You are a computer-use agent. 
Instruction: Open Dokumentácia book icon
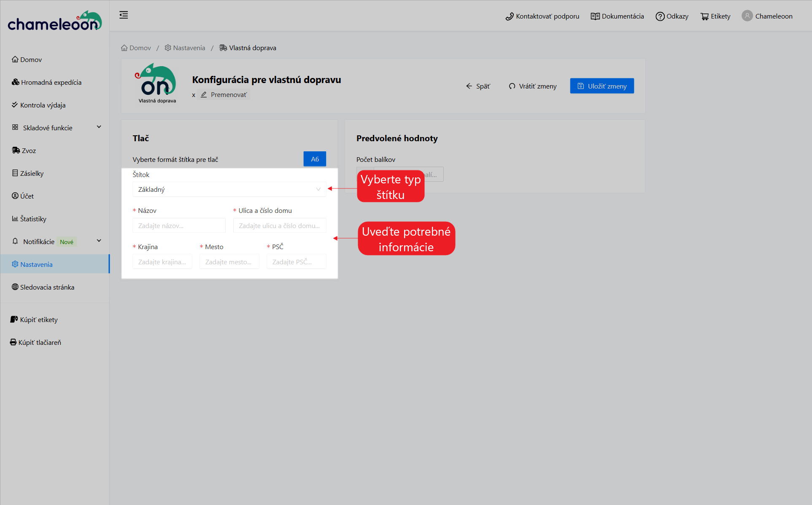point(595,16)
